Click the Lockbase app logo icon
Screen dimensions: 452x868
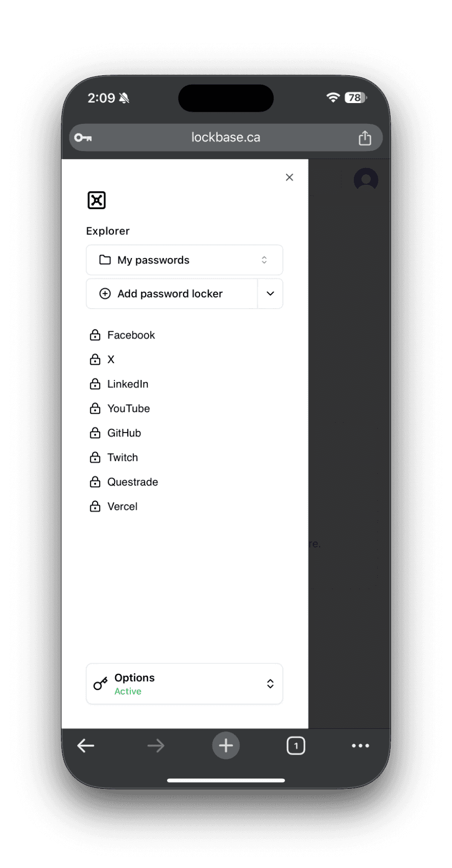96,200
